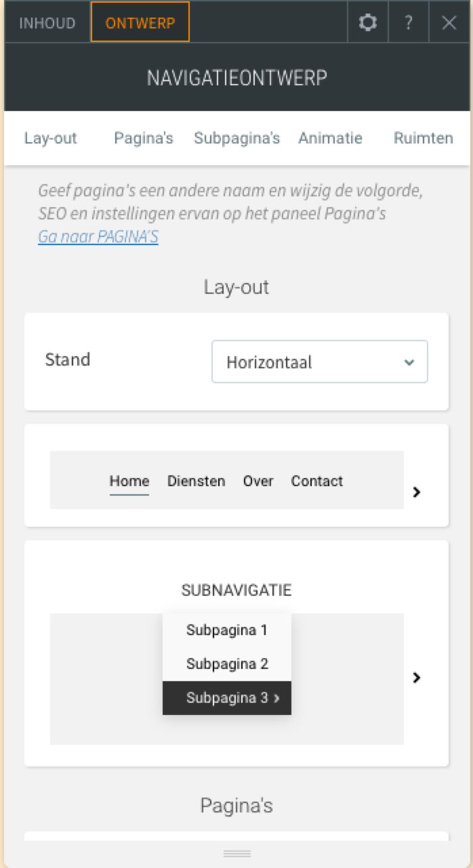Close the navigation design panel
Image resolution: width=473 pixels, height=868 pixels.
coord(449,23)
